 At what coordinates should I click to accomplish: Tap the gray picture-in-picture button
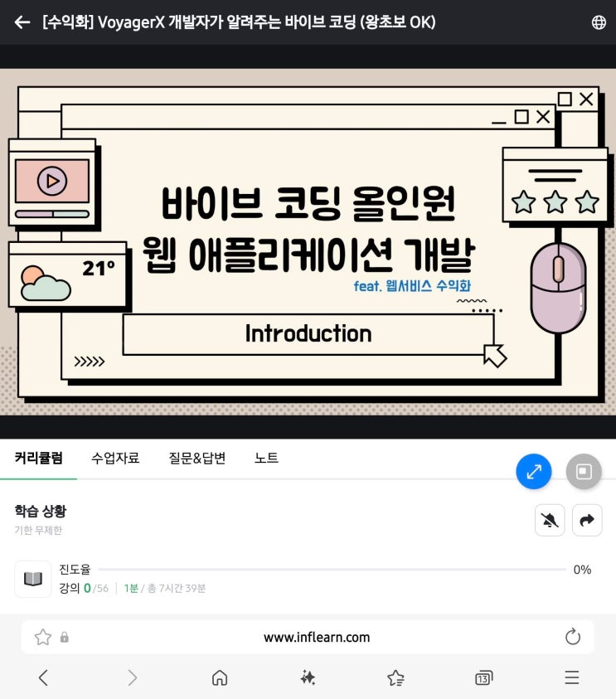pos(584,471)
